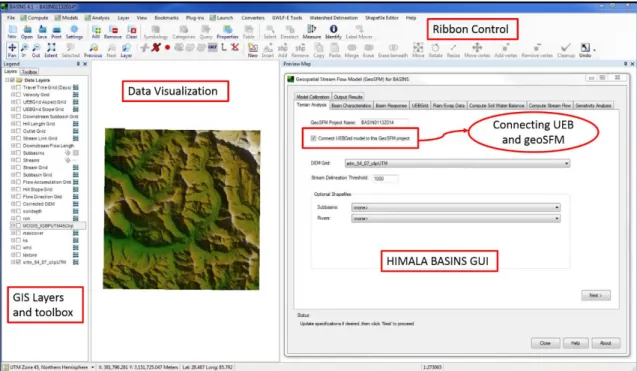Expand the Outlet Grid layer node
637x371 pixels.
[x=13, y=131]
